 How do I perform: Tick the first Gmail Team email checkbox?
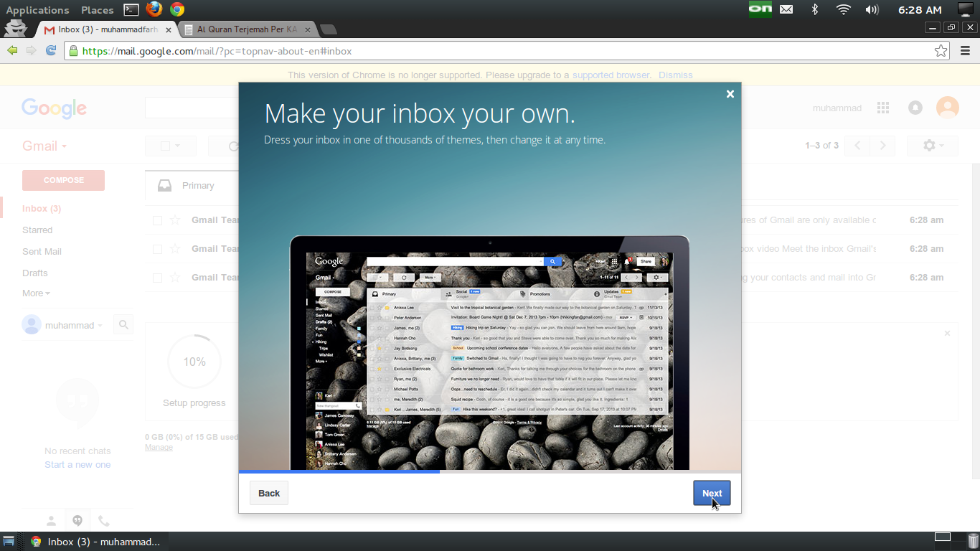pos(157,220)
